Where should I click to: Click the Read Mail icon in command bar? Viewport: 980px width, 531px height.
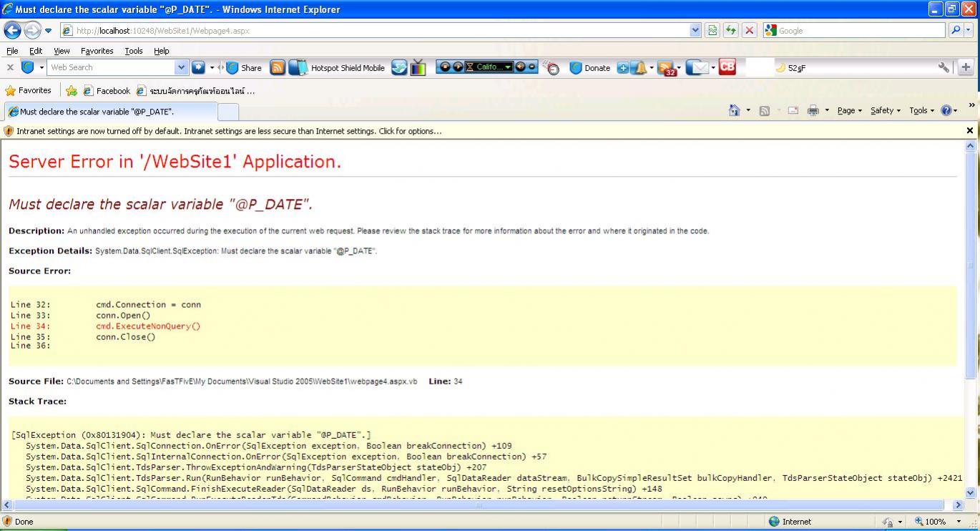[x=793, y=111]
